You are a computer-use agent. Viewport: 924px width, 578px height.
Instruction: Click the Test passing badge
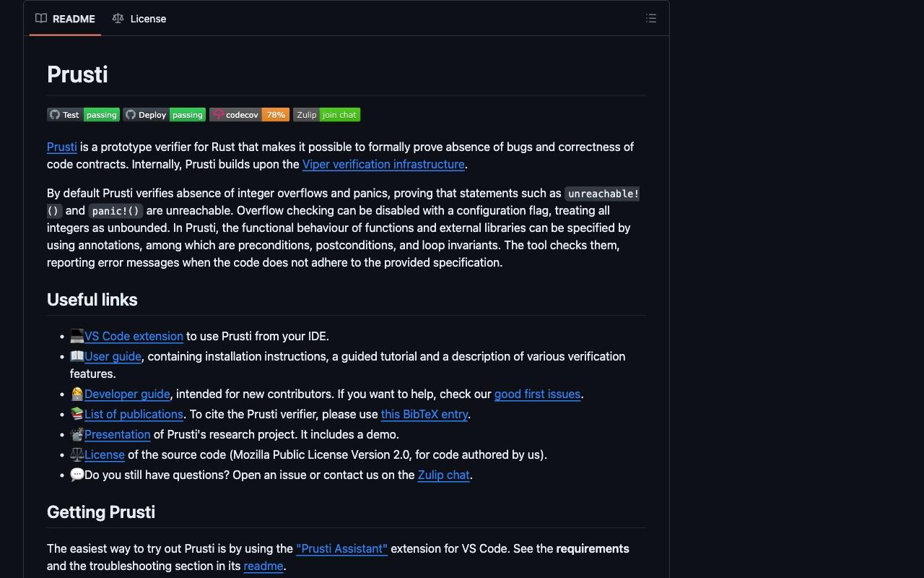click(x=83, y=115)
